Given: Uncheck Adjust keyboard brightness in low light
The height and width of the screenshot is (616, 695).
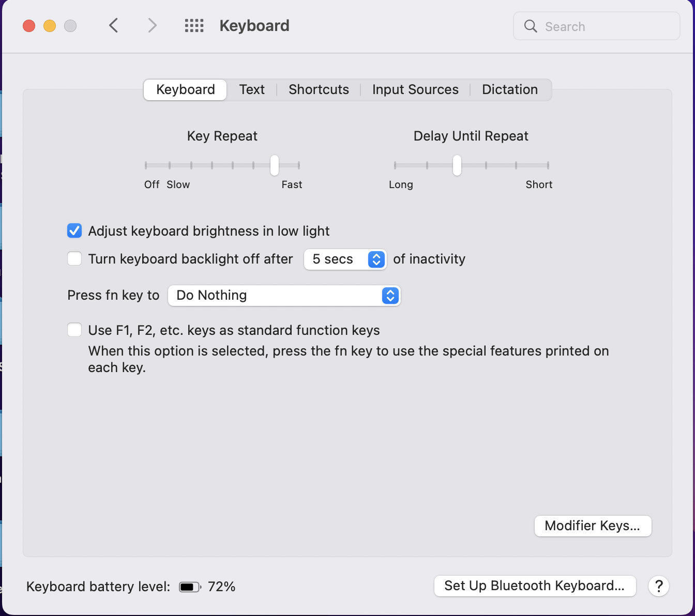Looking at the screenshot, I should tap(74, 230).
